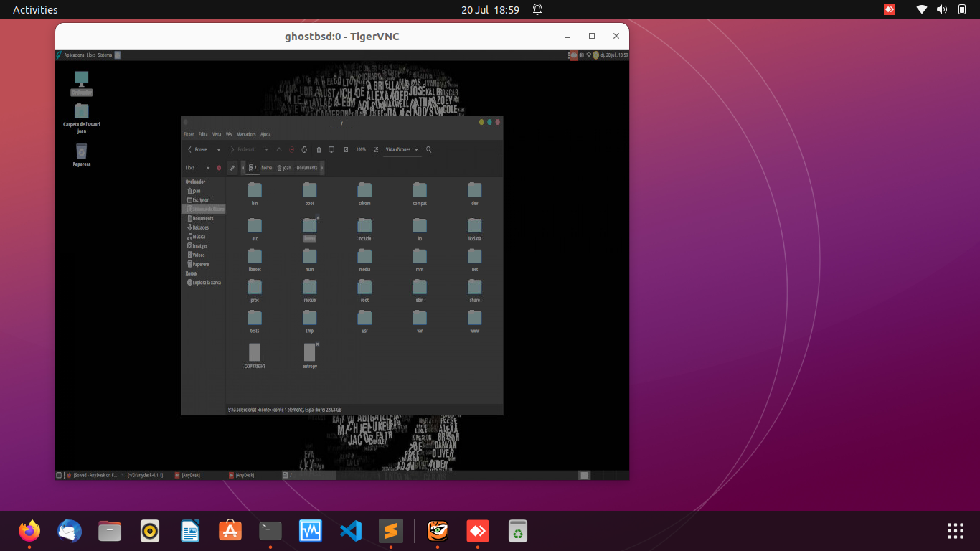Open Enrere history dropdown arrow

[x=219, y=150]
